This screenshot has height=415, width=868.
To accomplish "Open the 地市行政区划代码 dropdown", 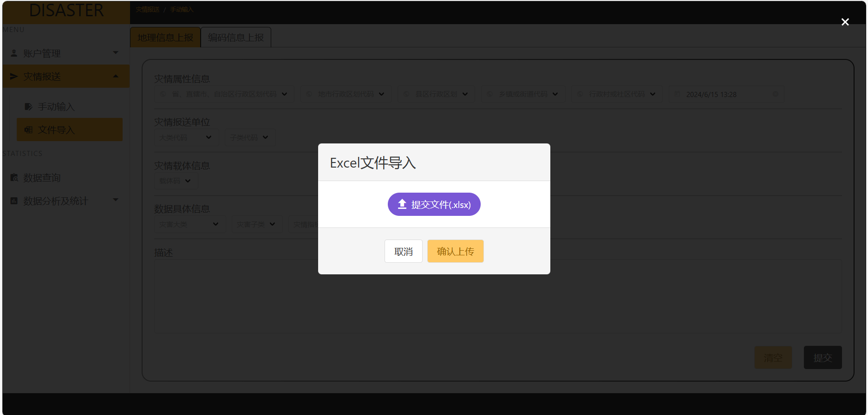I will (x=346, y=94).
